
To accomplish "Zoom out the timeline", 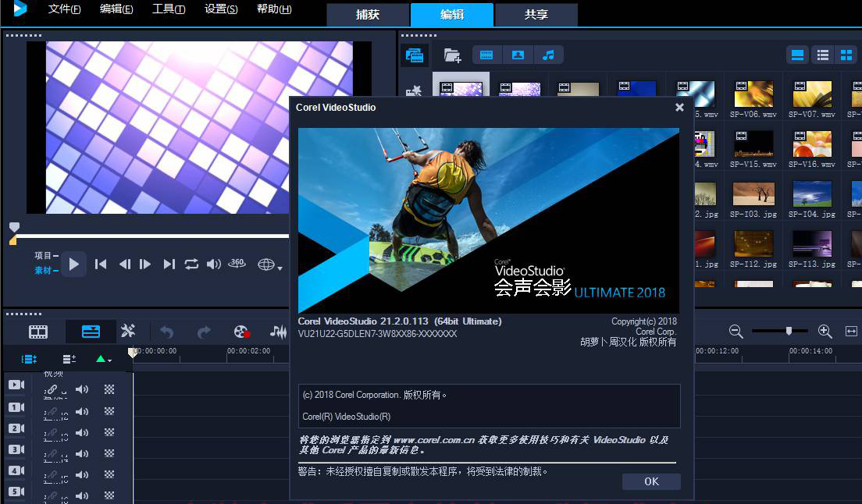I will [736, 331].
